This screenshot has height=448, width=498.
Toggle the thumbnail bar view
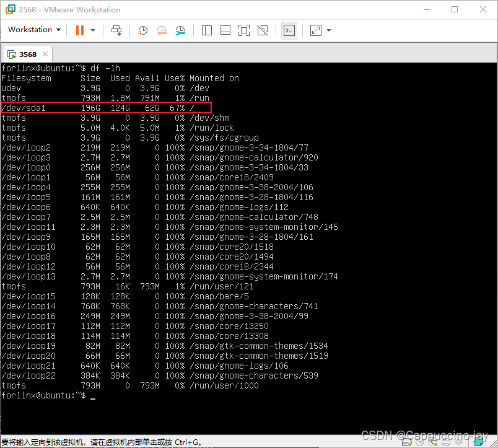point(225,30)
